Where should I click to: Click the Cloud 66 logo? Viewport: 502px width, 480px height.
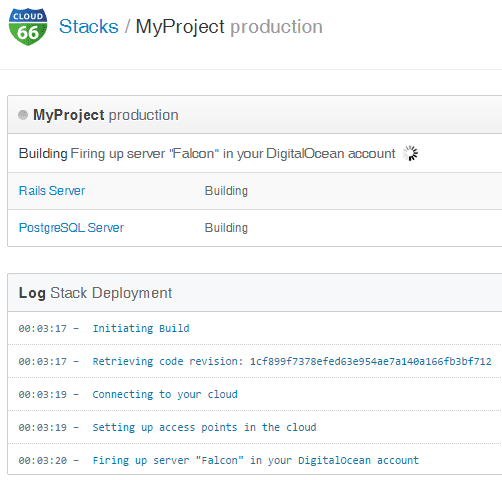click(x=28, y=27)
